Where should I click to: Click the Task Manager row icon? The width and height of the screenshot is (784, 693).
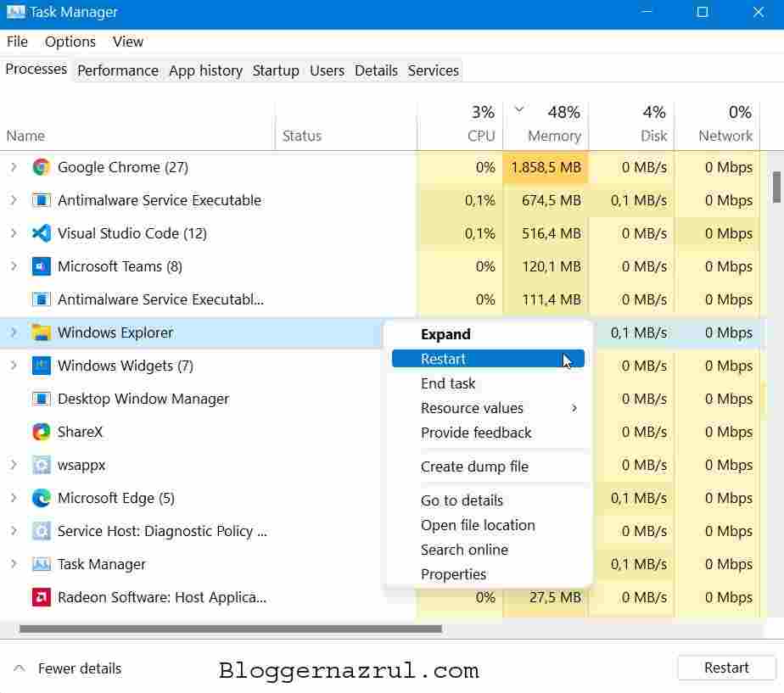[x=41, y=564]
